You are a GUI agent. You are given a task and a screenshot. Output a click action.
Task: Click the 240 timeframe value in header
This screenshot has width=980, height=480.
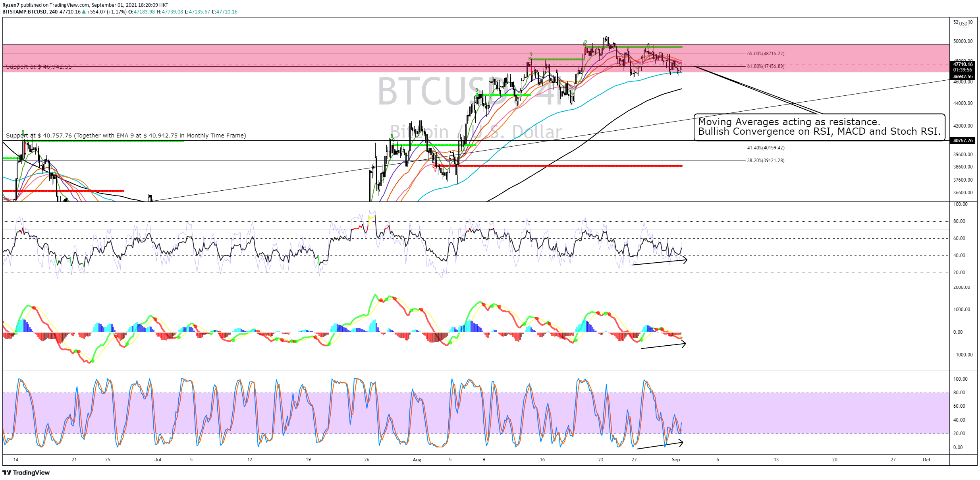pyautogui.click(x=53, y=12)
